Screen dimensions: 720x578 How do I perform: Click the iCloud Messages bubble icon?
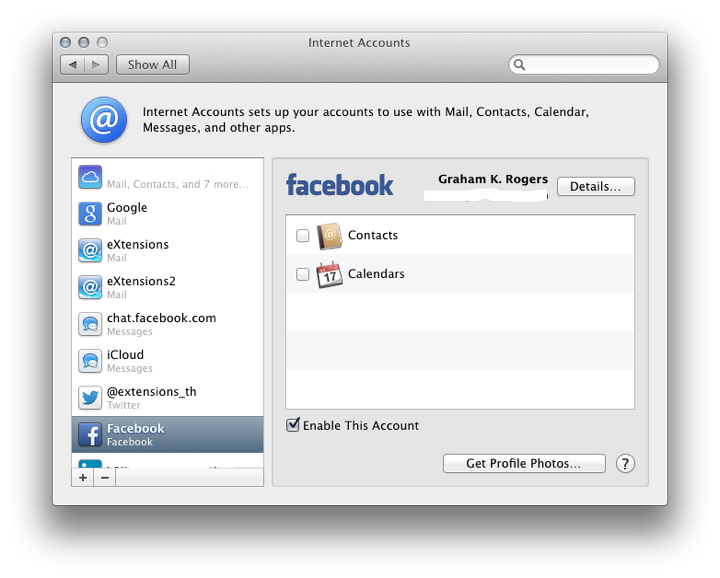[x=90, y=361]
